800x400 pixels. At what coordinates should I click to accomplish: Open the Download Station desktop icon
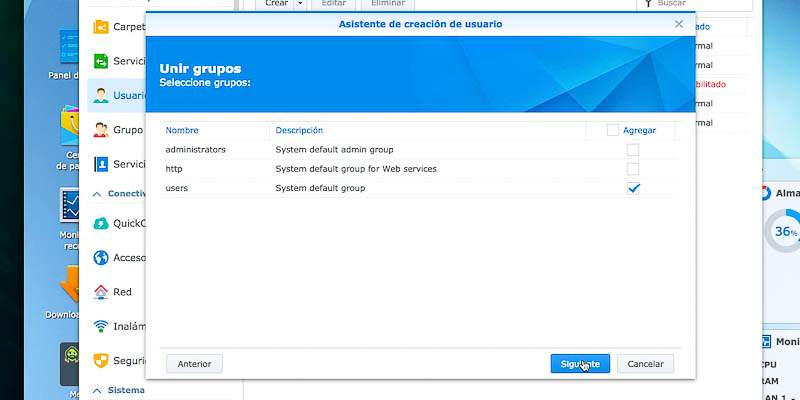tap(69, 285)
